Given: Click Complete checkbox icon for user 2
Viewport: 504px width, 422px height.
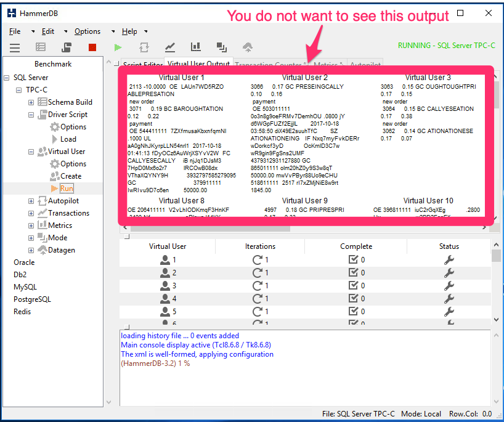Looking at the screenshot, I should tap(353, 272).
